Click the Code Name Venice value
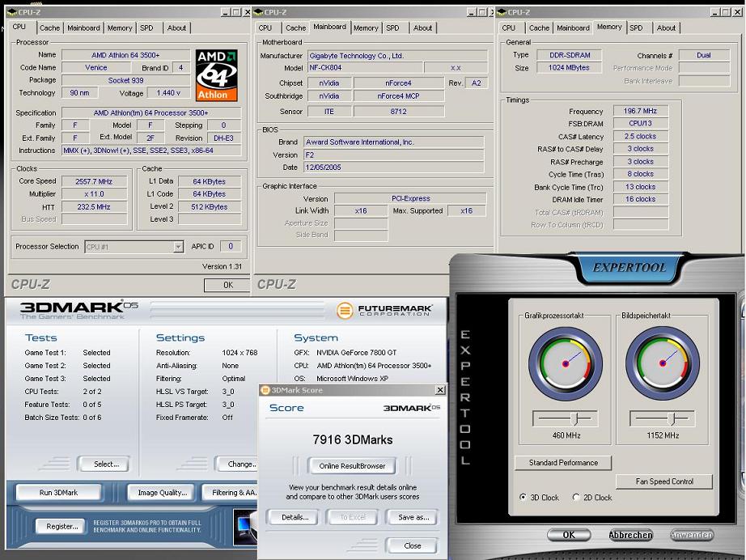746x560 pixels. click(96, 67)
